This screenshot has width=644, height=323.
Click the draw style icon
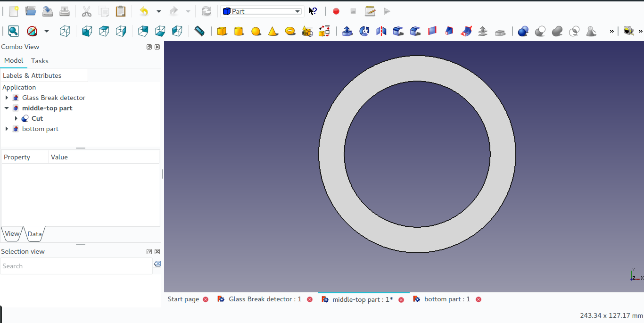pos(32,31)
